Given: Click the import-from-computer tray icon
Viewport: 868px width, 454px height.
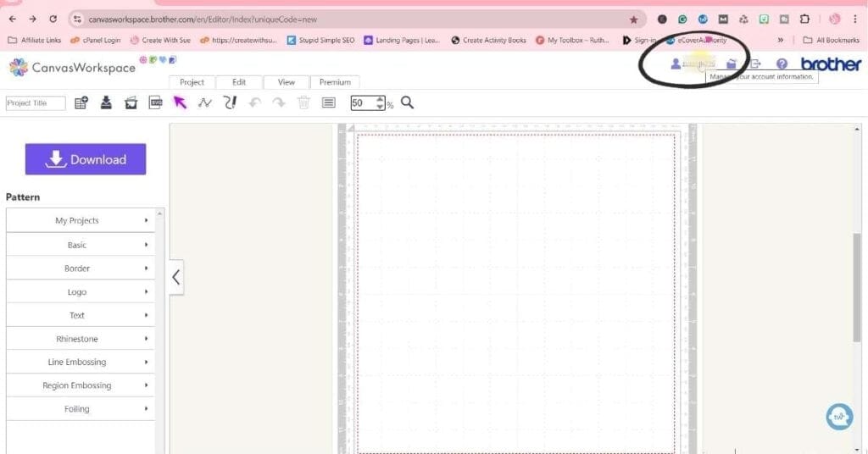Looking at the screenshot, I should click(x=106, y=102).
